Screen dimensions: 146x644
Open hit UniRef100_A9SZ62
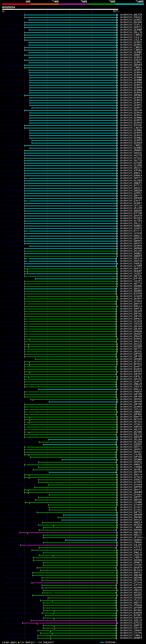131,593
